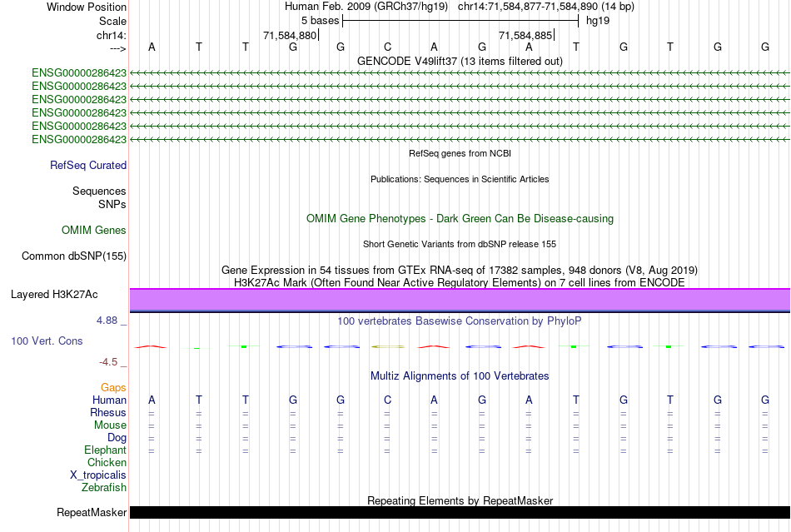
Task: Click the hg19 label next to scale bar
Action: pyautogui.click(x=598, y=21)
